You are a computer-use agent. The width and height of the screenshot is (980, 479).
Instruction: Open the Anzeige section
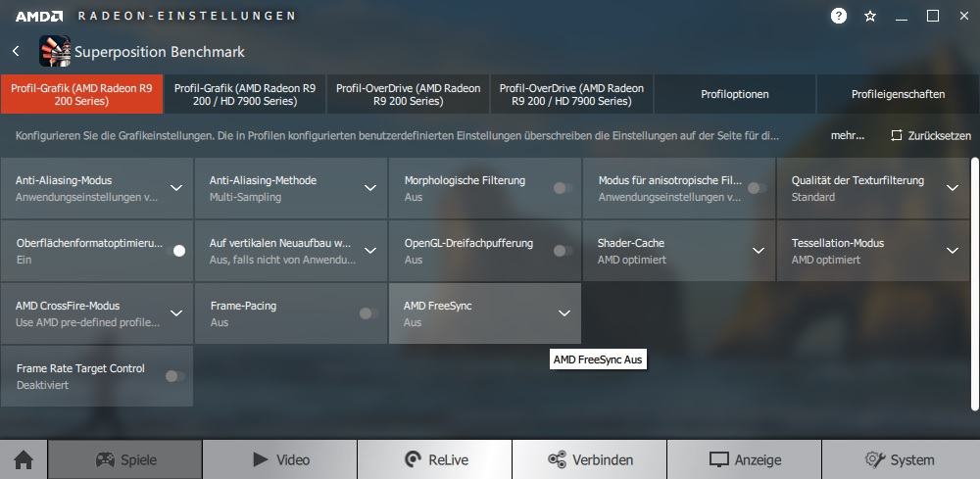(745, 460)
